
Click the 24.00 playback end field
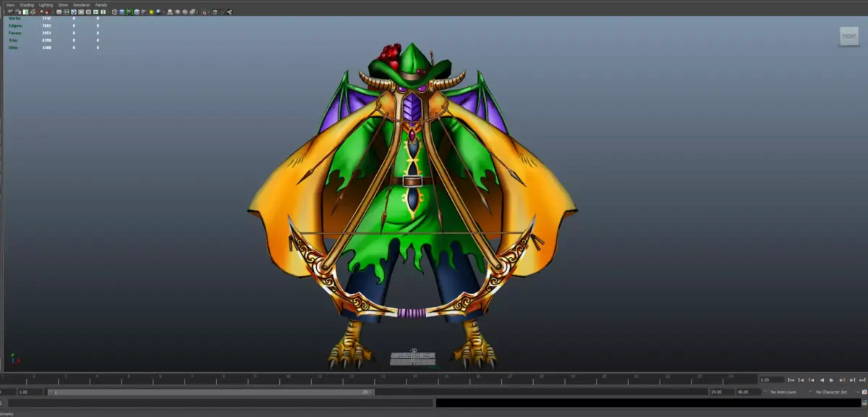[722, 392]
